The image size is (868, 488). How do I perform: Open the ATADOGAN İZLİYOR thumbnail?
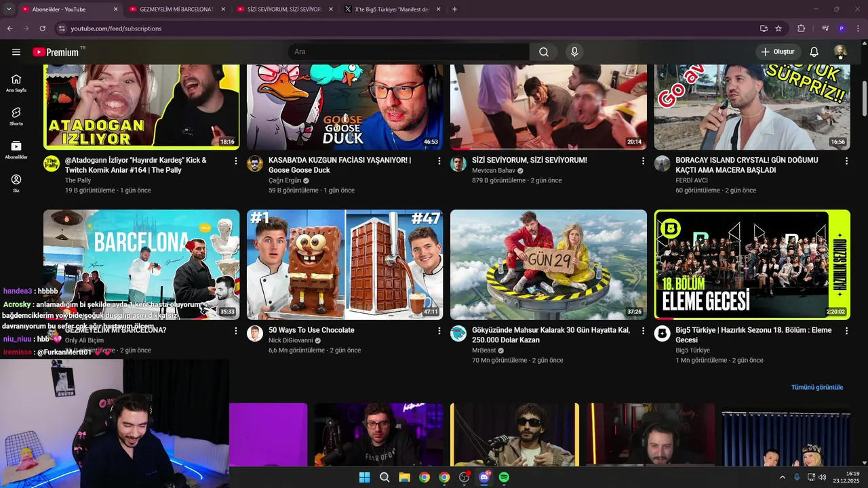(x=141, y=107)
